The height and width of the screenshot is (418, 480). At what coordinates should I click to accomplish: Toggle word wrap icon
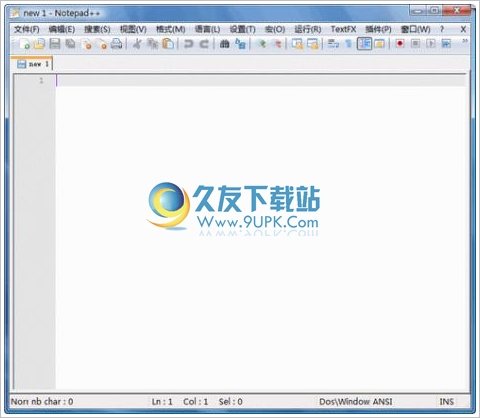[x=333, y=44]
